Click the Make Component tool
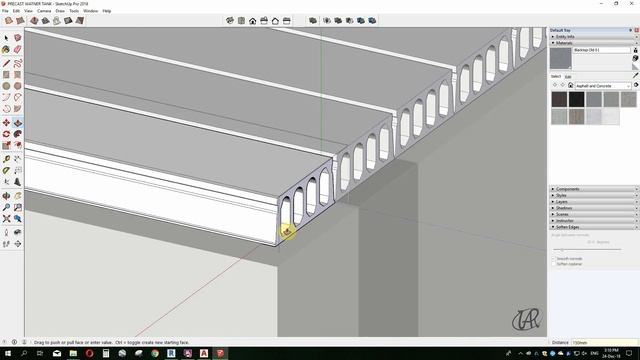This screenshot has height=360, width=640. point(18,38)
